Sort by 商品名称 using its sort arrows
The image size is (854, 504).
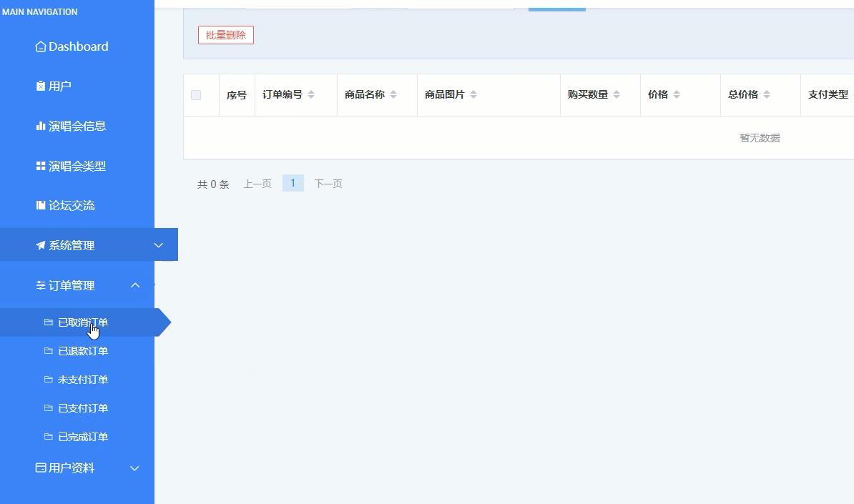click(x=393, y=94)
